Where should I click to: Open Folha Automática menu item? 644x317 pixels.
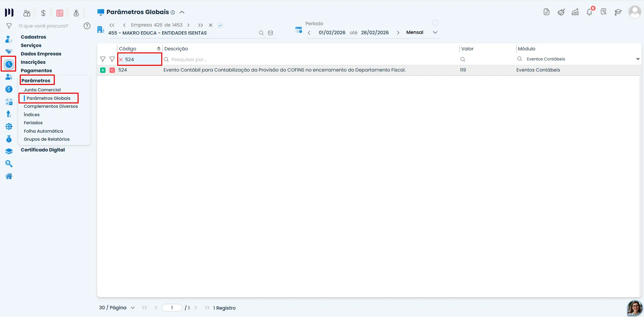point(43,131)
